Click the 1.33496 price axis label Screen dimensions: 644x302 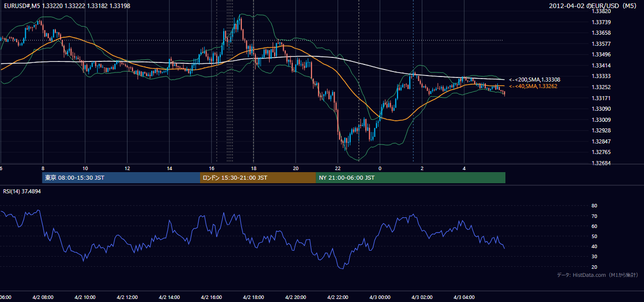[x=601, y=54]
